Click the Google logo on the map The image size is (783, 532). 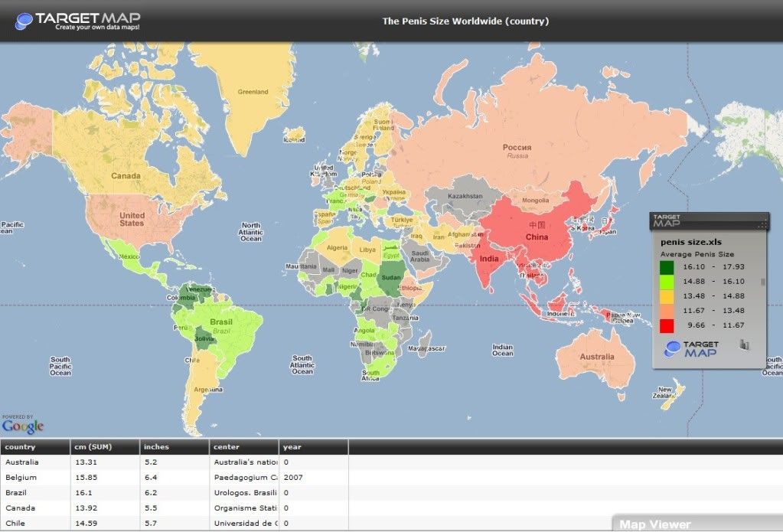click(23, 426)
